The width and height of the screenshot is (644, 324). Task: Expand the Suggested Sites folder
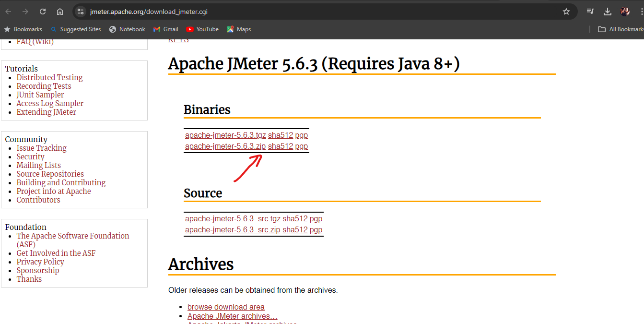(x=75, y=29)
